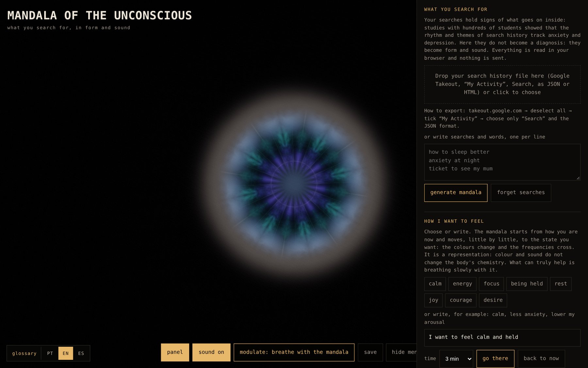
Task: Click back to now
Action: [x=541, y=359]
